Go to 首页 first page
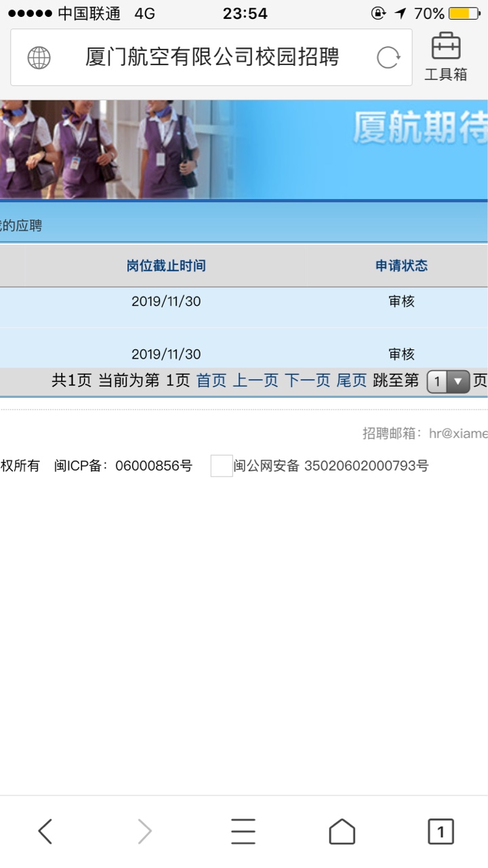This screenshot has width=488, height=868. (x=211, y=380)
